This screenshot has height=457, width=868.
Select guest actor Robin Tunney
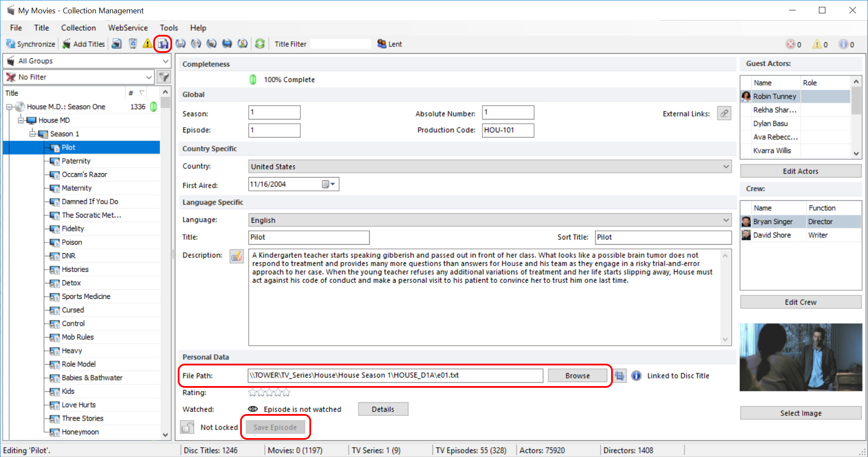point(795,96)
